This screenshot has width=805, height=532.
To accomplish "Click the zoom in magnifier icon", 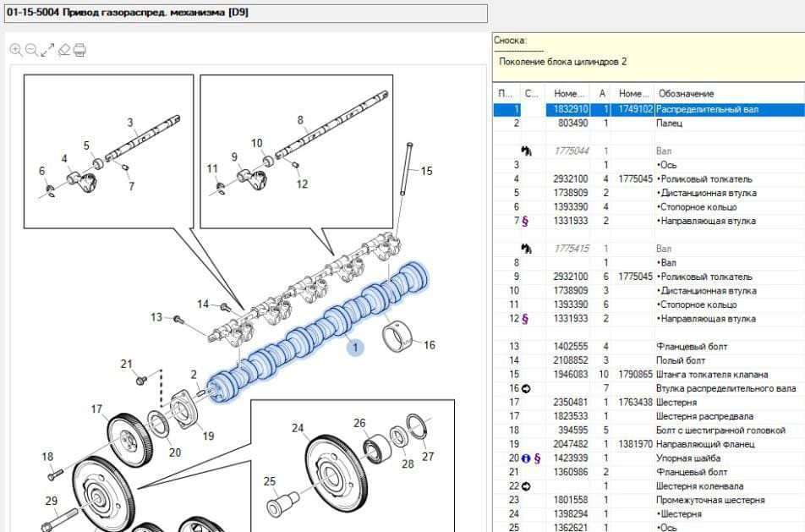I will [x=15, y=50].
